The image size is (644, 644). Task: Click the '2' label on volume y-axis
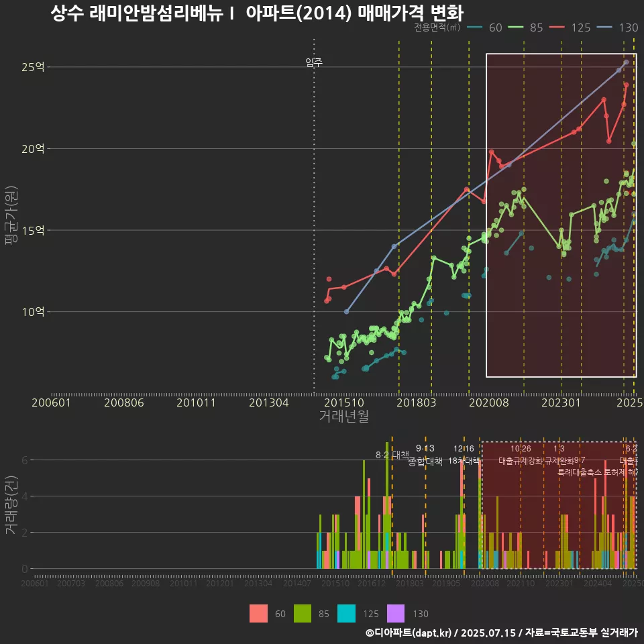pos(25,533)
